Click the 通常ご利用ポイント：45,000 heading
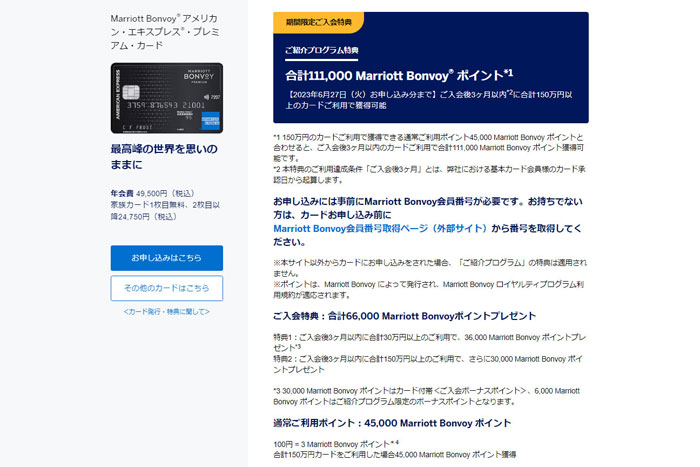This screenshot has width=700, height=467. click(x=392, y=423)
